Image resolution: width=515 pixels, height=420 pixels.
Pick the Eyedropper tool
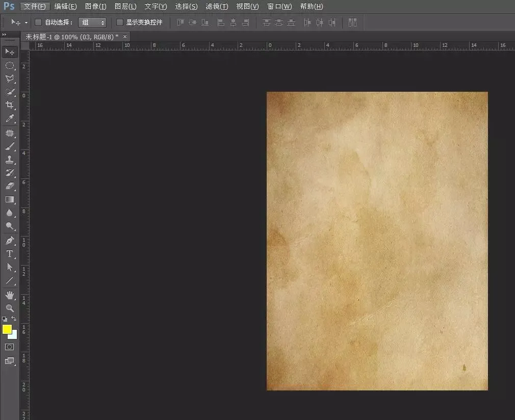(10, 119)
